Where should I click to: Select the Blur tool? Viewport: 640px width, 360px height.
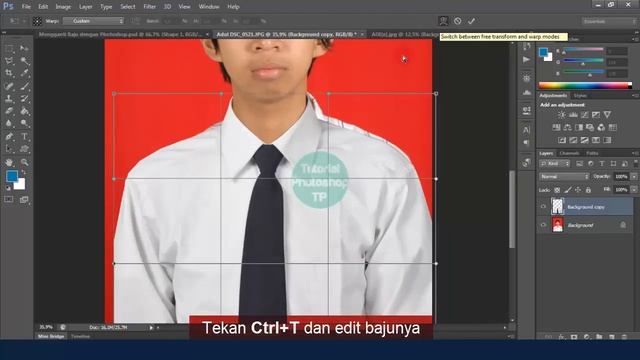coord(9,123)
